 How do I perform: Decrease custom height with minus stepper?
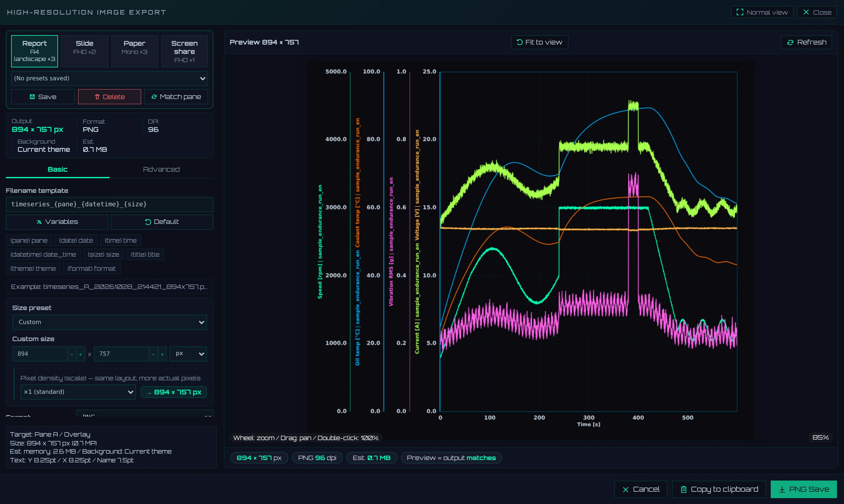tap(153, 354)
